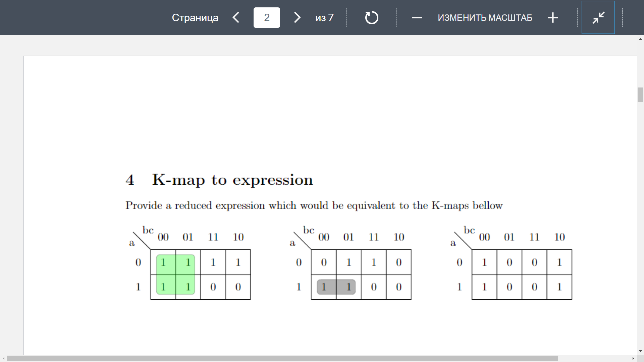Activate the fit-to-window view icon

click(x=598, y=17)
